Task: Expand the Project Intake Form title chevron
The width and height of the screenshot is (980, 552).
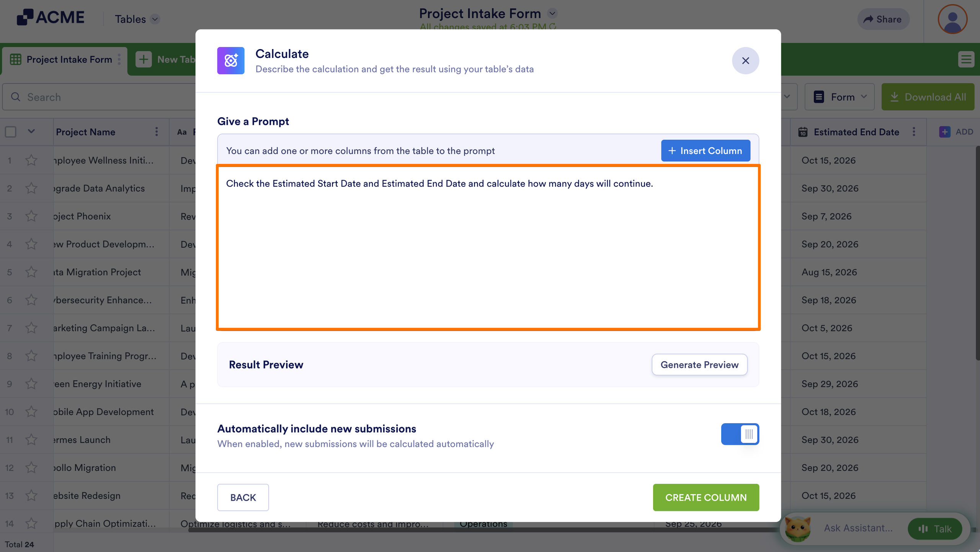Action: pyautogui.click(x=552, y=13)
